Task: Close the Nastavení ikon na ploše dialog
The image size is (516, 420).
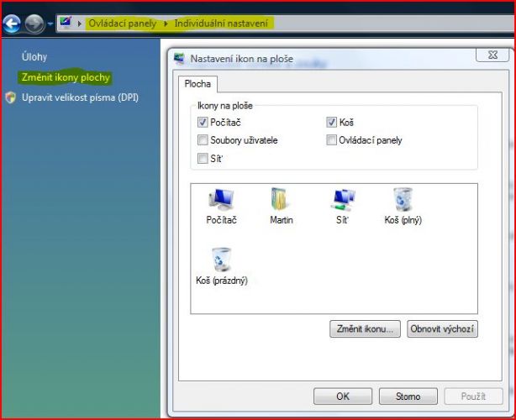Action: [492, 55]
